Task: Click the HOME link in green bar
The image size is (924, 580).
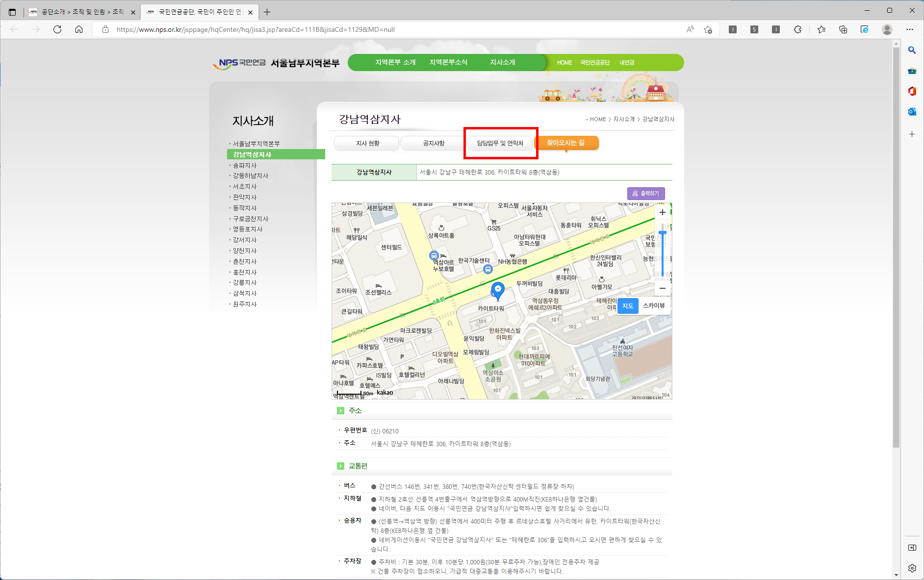Action: point(565,63)
